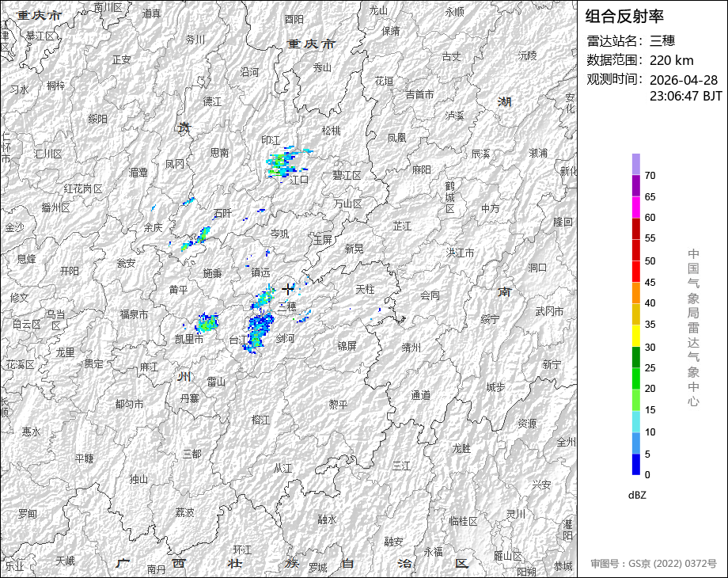728x578 pixels.
Task: Click the legend value 70
Action: click(650, 176)
